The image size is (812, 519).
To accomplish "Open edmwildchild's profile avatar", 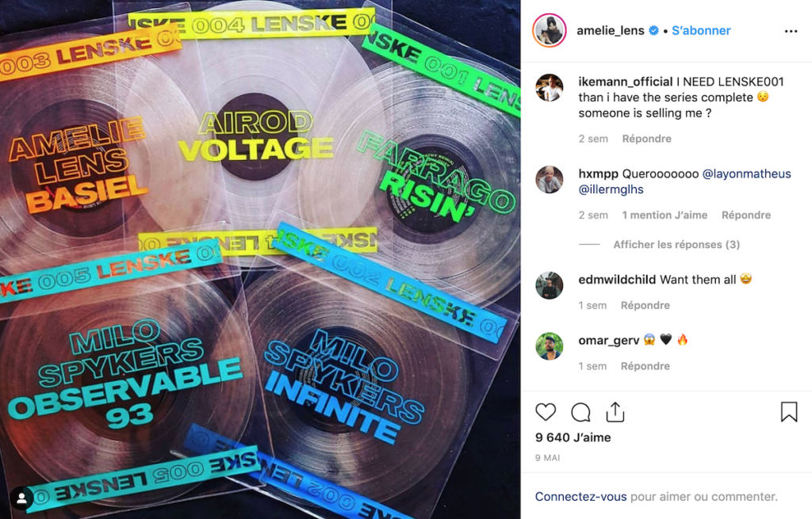I will click(549, 285).
